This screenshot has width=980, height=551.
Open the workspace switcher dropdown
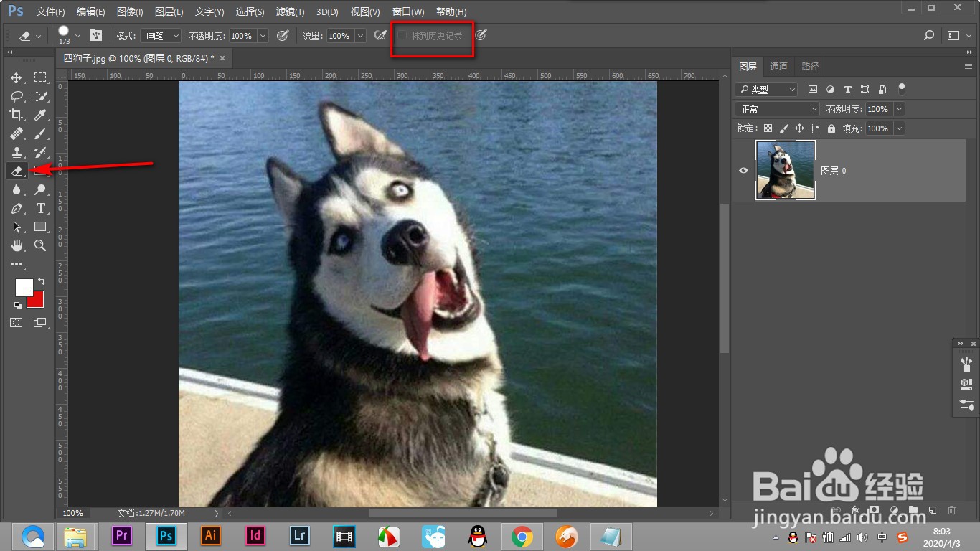pos(958,35)
